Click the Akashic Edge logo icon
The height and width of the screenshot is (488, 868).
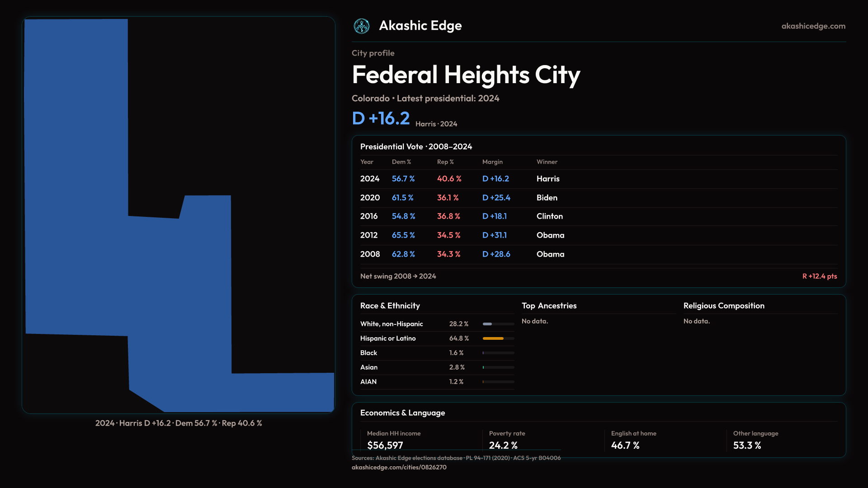coord(362,26)
